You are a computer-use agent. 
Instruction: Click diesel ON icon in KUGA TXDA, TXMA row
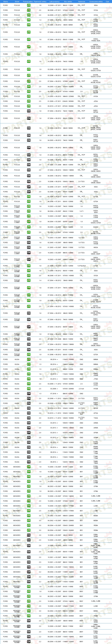29,443
